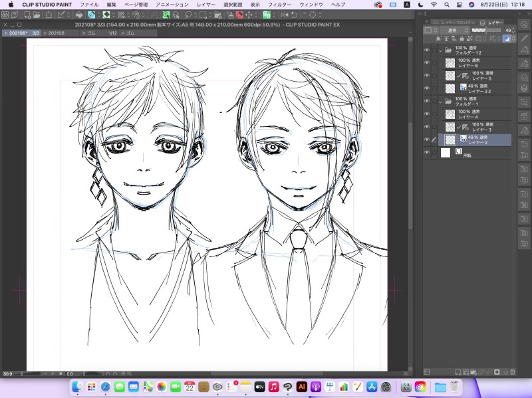Click the blue layer color icon

[507, 39]
